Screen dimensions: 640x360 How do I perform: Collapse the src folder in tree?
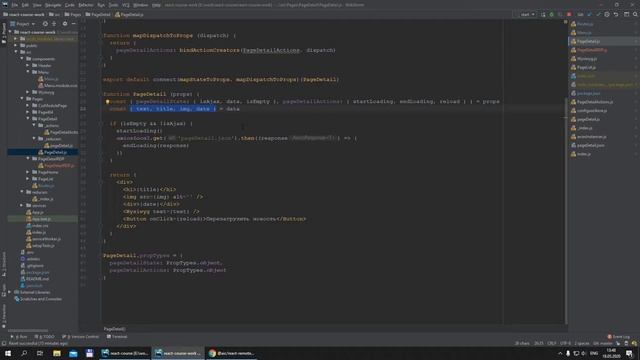[x=16, y=52]
